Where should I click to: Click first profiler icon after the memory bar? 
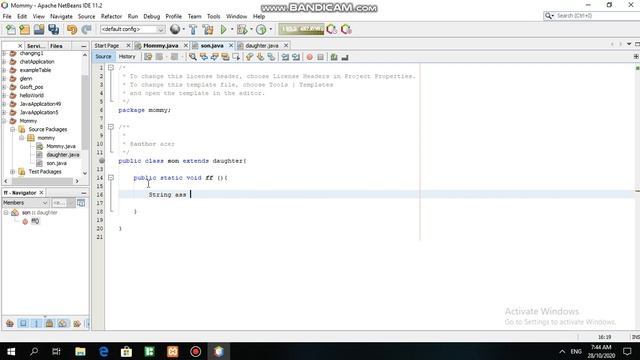pyautogui.click(x=331, y=29)
